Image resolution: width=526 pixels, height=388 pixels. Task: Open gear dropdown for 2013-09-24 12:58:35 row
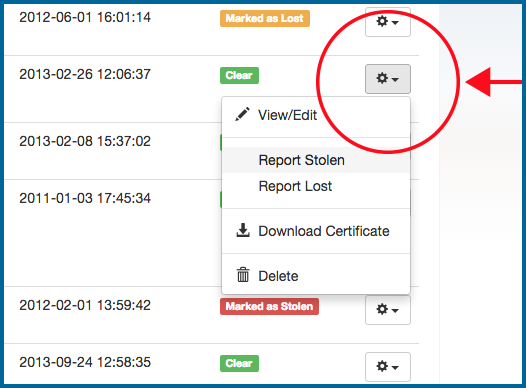click(388, 367)
